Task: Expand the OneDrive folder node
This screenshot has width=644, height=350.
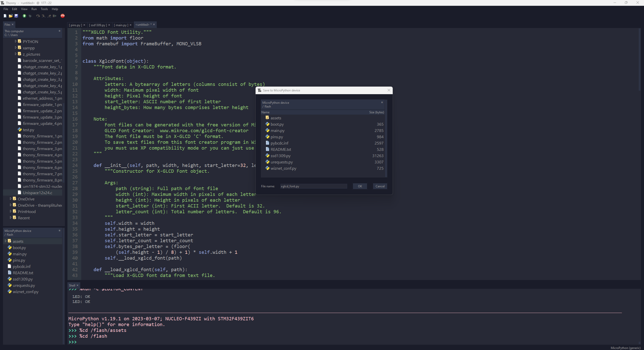Action: click(x=11, y=199)
